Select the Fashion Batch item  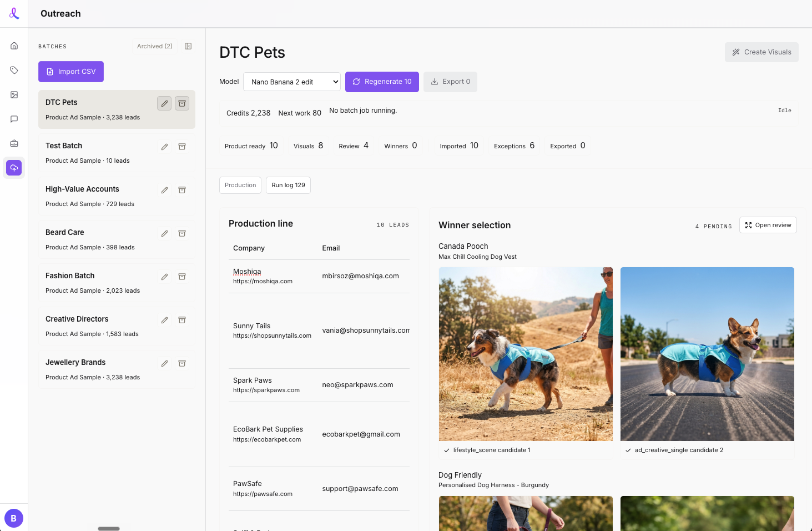tap(117, 283)
